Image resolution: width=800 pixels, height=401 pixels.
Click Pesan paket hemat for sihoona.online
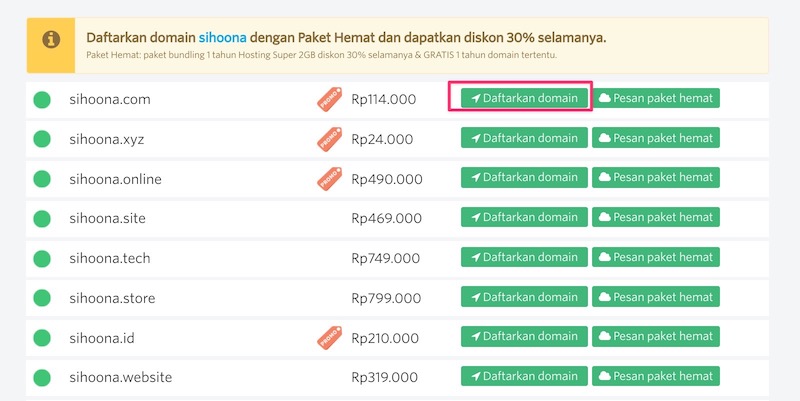pos(656,177)
